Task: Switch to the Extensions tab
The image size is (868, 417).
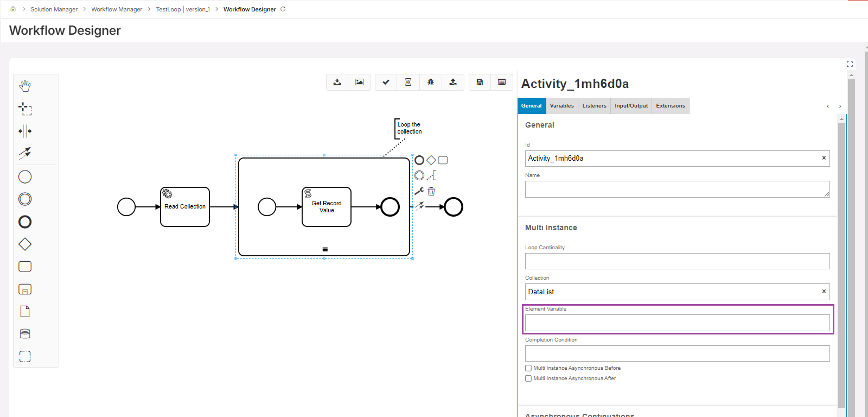Action: point(671,106)
